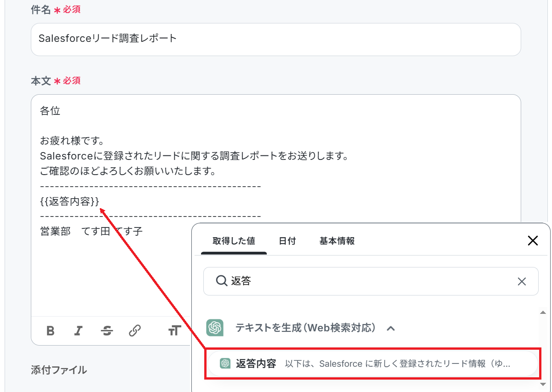The width and height of the screenshot is (552, 392).
Task: Click the 各位 line in body
Action: pos(50,111)
